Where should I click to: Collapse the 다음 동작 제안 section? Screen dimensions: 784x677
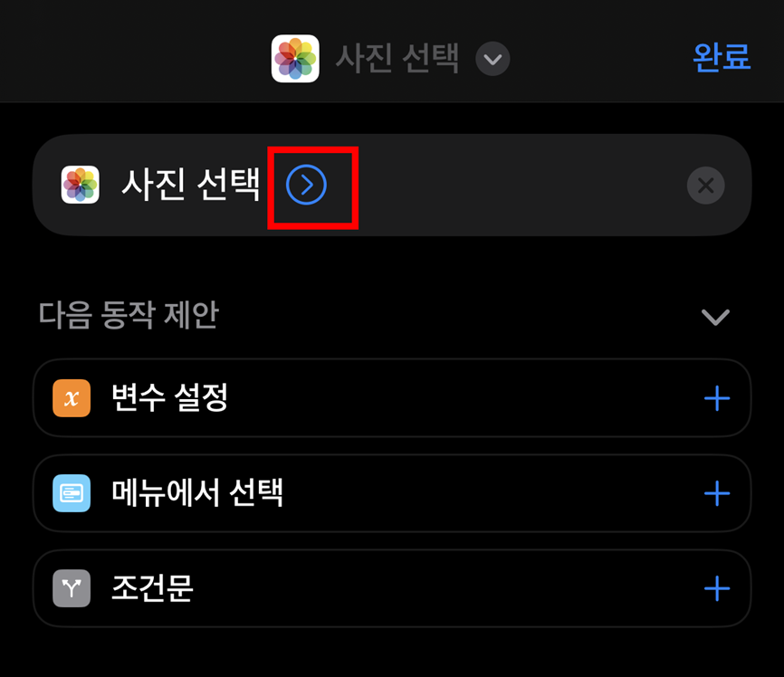point(715,317)
